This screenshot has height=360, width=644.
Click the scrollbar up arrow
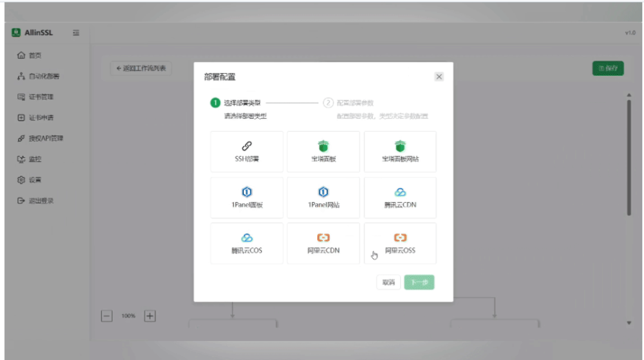[629, 95]
